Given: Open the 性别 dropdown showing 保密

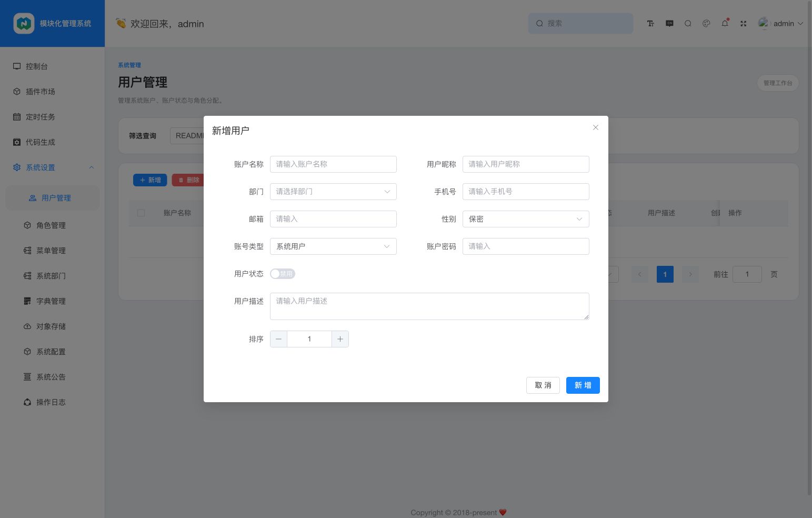Looking at the screenshot, I should click(x=526, y=219).
